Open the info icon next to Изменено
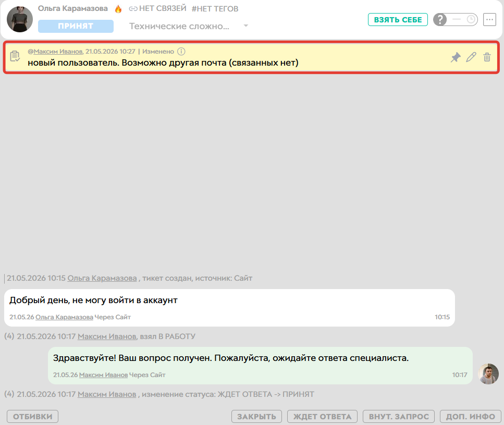The width and height of the screenshot is (504, 425). [x=181, y=52]
